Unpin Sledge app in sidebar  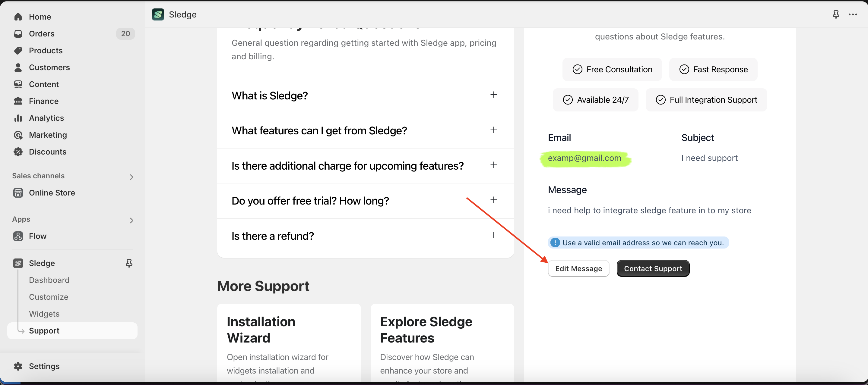[129, 263]
